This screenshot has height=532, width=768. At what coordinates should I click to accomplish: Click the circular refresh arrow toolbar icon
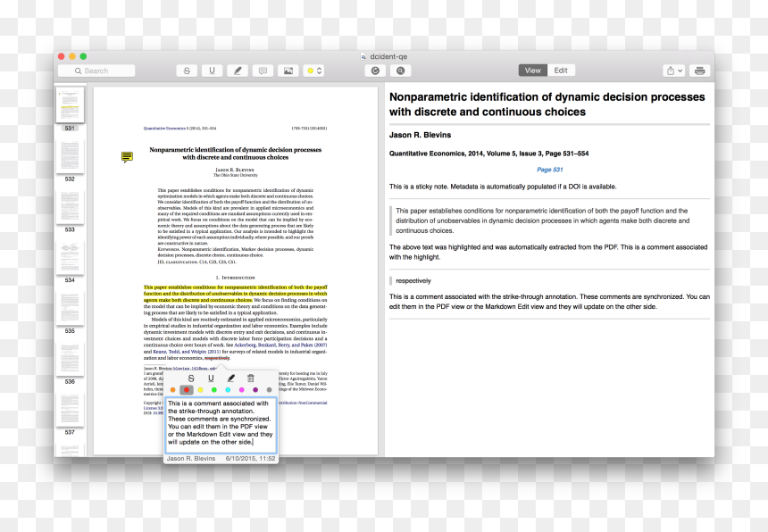click(375, 71)
